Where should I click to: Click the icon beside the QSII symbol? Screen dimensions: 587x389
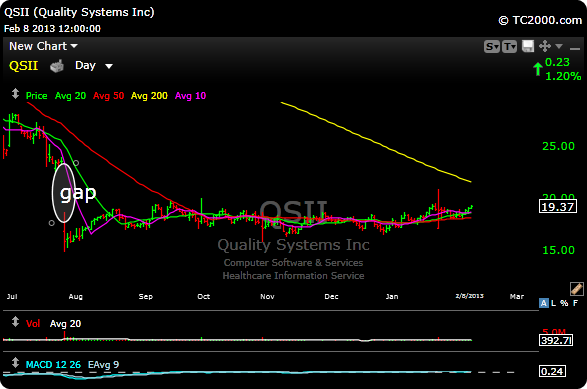point(57,66)
